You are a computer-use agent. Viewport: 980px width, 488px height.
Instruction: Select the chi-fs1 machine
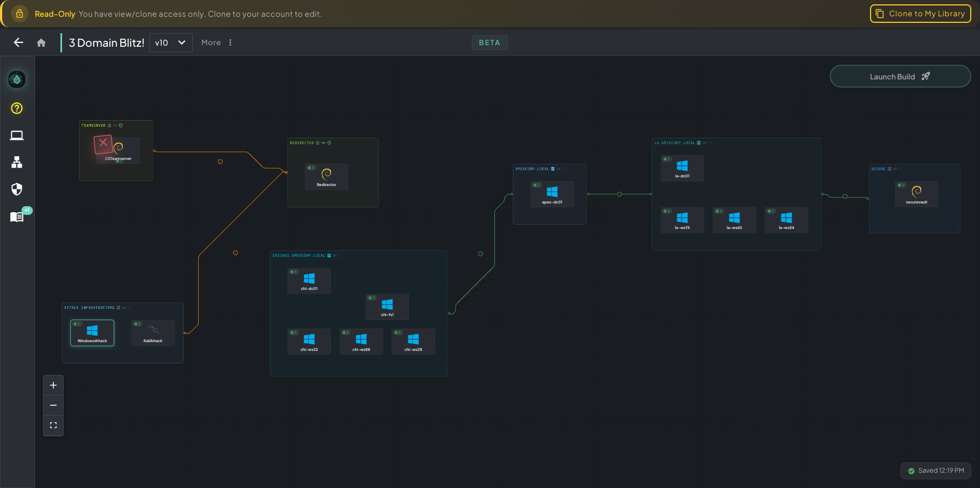point(387,307)
